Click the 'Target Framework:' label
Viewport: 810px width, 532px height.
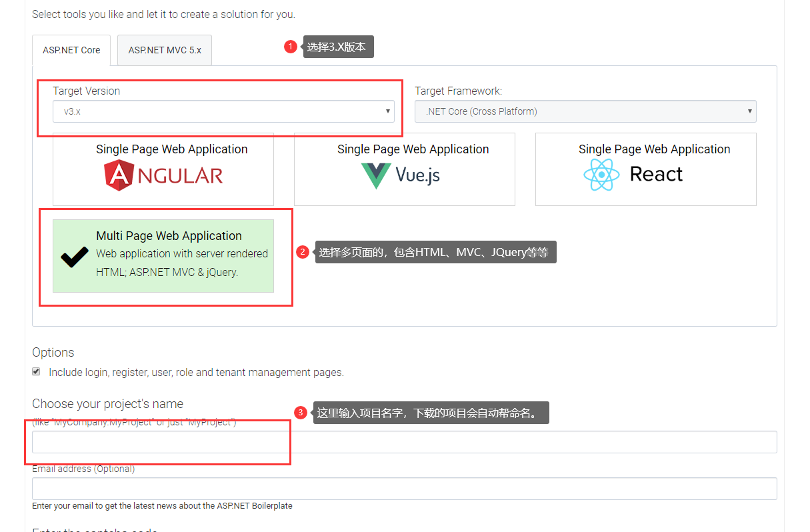pyautogui.click(x=459, y=91)
